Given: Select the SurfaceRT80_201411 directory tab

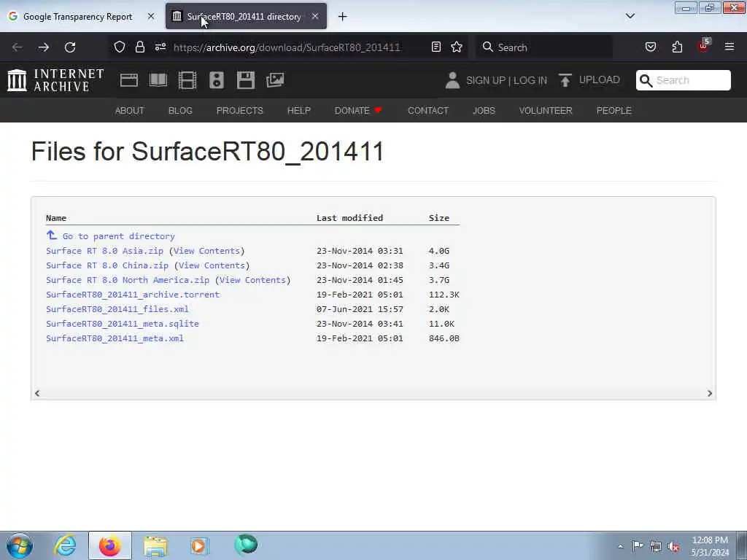Looking at the screenshot, I should 246,16.
